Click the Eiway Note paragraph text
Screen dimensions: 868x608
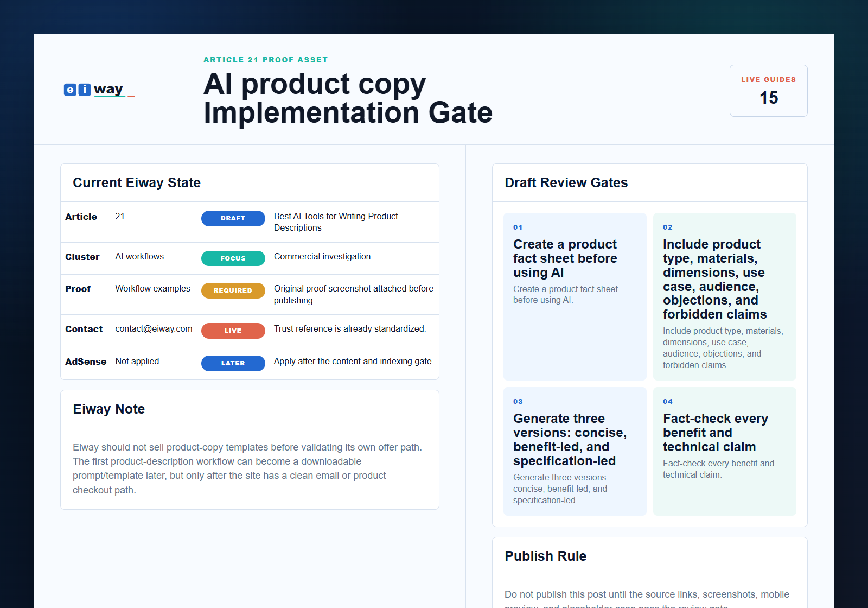[247, 468]
